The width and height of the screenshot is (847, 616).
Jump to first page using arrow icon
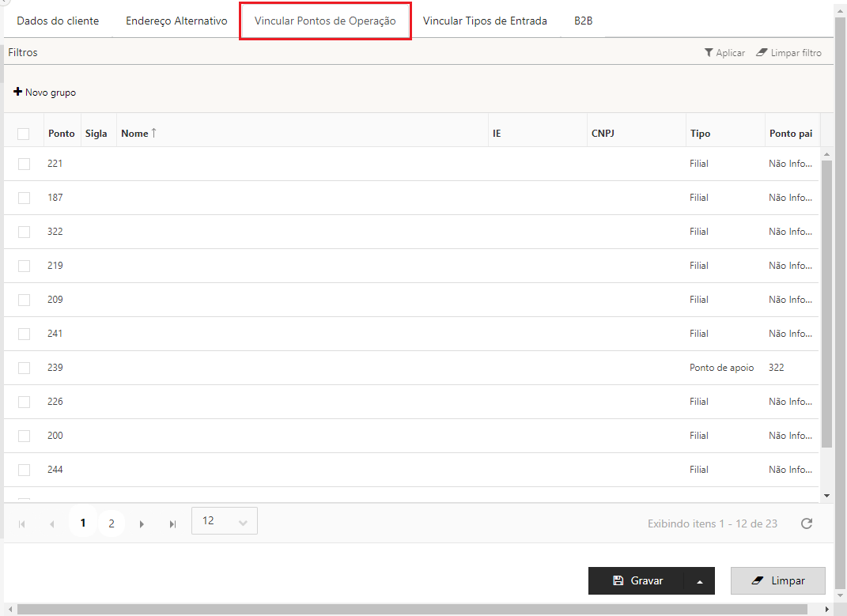(21, 523)
